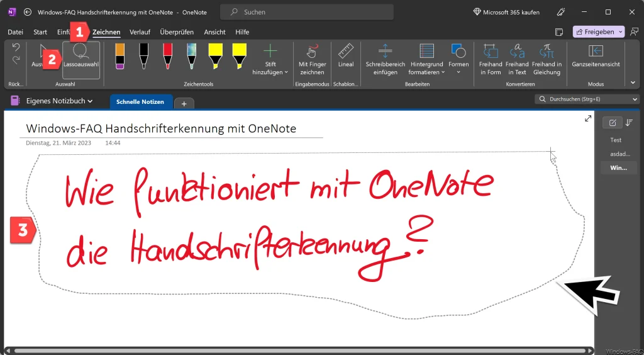The width and height of the screenshot is (644, 355).
Task: Expand page with the diagonal arrows icon
Action: pyautogui.click(x=588, y=118)
